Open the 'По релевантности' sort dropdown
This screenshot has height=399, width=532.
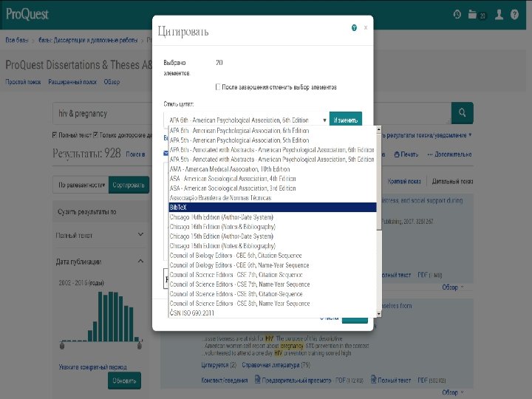(x=81, y=185)
